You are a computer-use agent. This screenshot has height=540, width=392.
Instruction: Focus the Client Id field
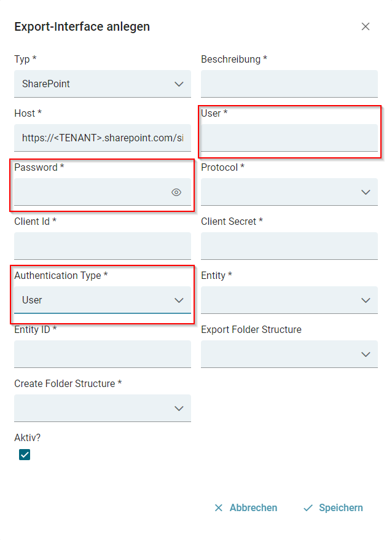point(103,246)
